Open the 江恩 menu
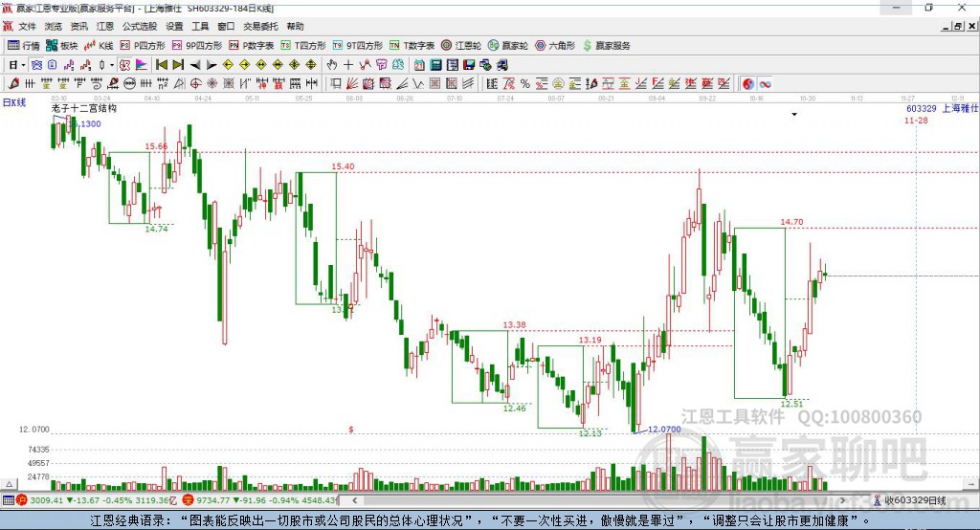Image resolution: width=980 pixels, height=530 pixels. coord(105,26)
